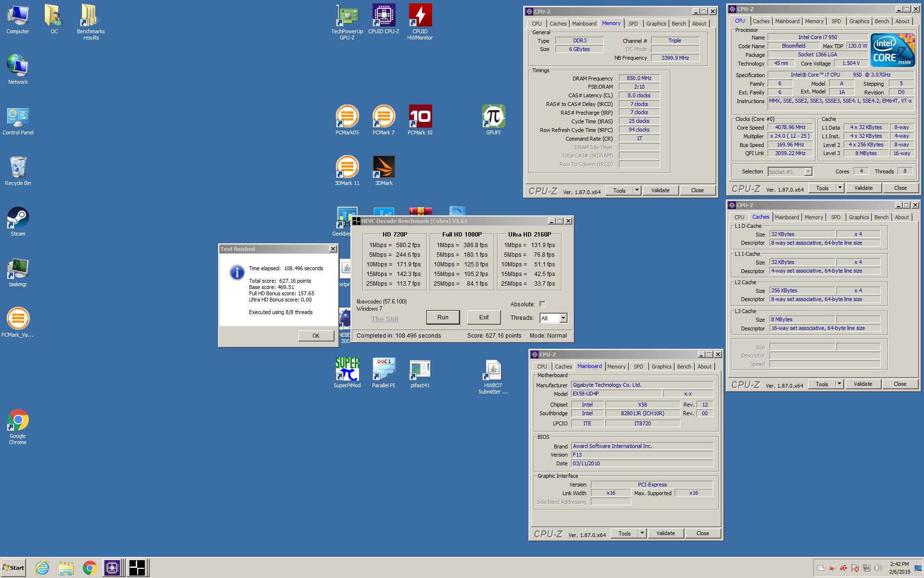Click the volume icon in system tray
The height and width of the screenshot is (578, 924).
click(878, 568)
